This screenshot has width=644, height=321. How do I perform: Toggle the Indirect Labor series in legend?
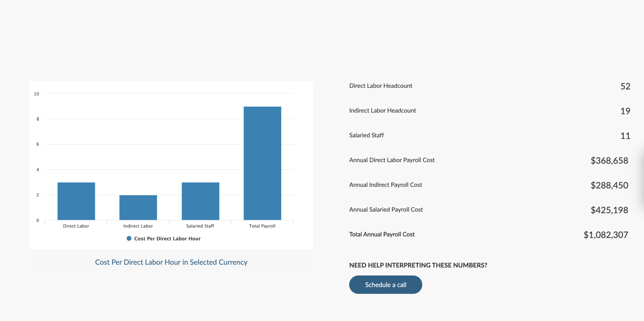(x=138, y=226)
